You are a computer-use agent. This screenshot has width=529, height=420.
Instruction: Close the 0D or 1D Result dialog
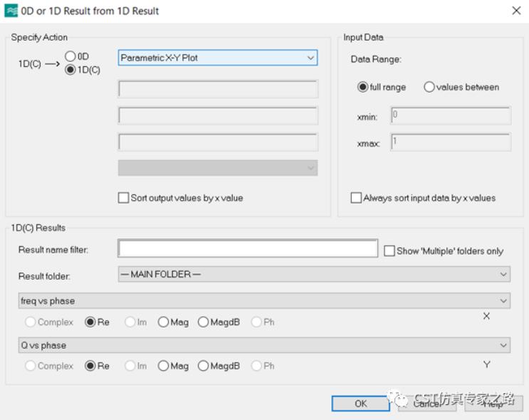515,11
